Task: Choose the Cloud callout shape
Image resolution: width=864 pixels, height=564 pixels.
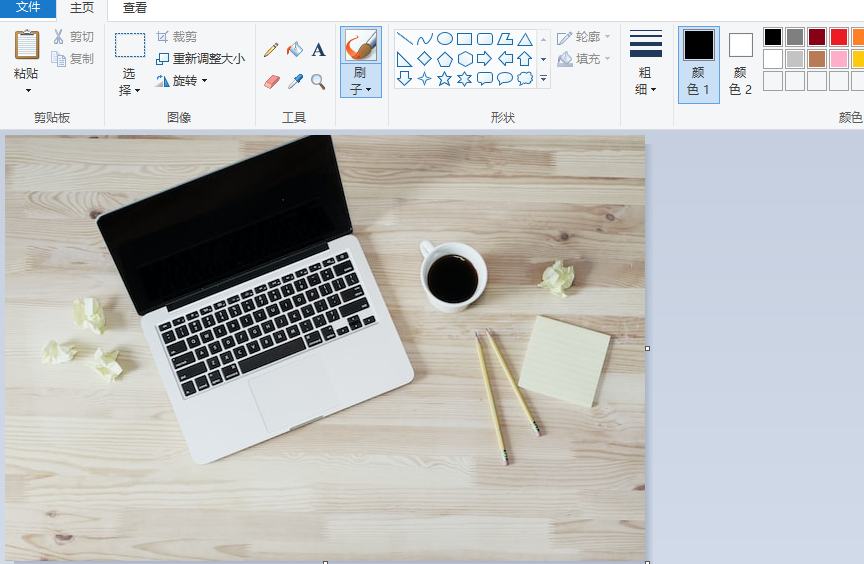Action: pos(525,78)
